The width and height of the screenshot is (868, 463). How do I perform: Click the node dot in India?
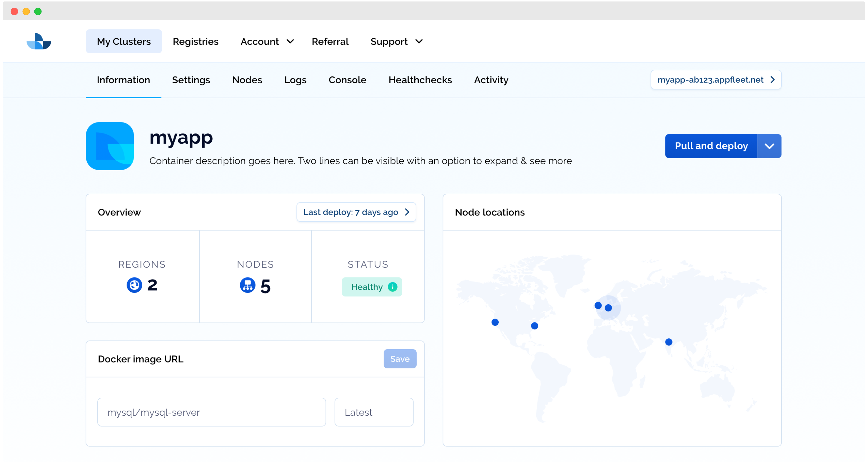click(669, 342)
